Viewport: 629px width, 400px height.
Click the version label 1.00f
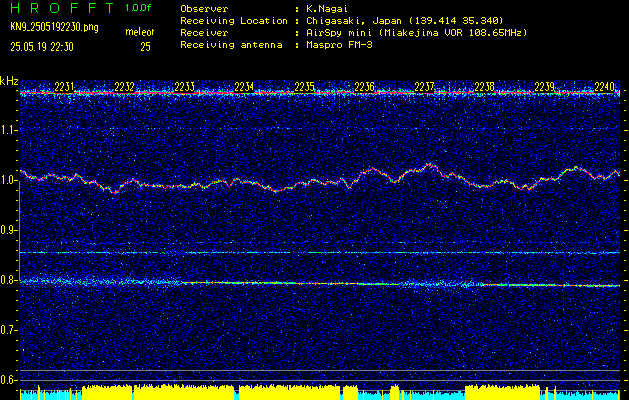tap(138, 8)
